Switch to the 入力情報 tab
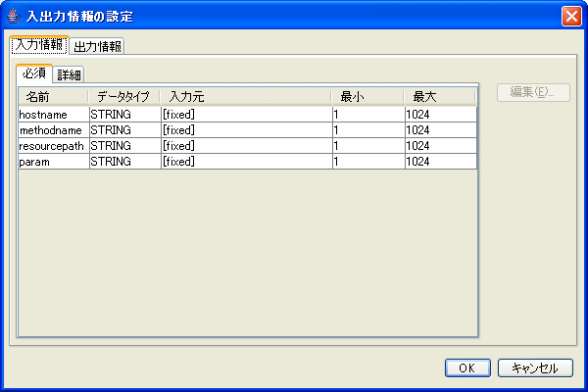 point(39,45)
